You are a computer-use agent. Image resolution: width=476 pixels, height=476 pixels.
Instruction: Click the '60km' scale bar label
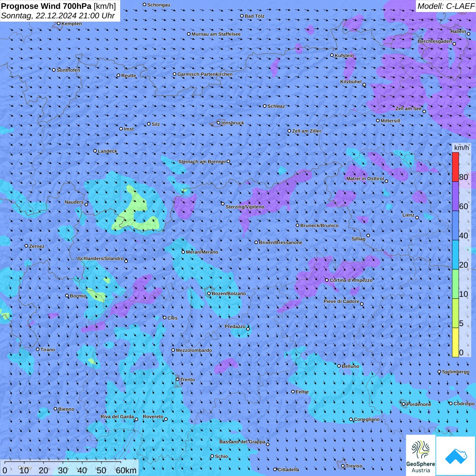126,471
